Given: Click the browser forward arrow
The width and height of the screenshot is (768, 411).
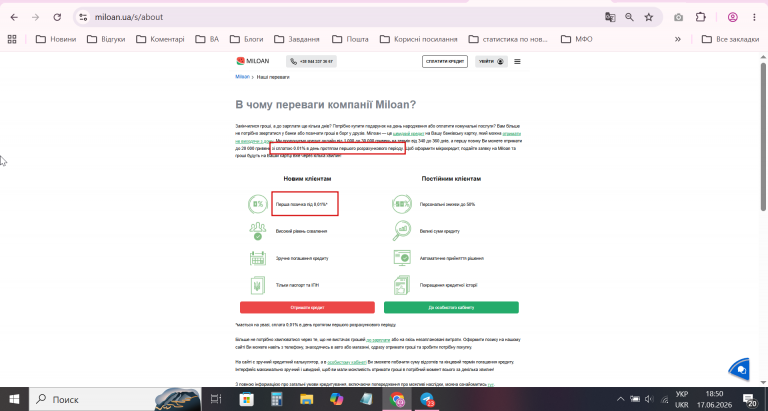Looking at the screenshot, I should pyautogui.click(x=35, y=17).
